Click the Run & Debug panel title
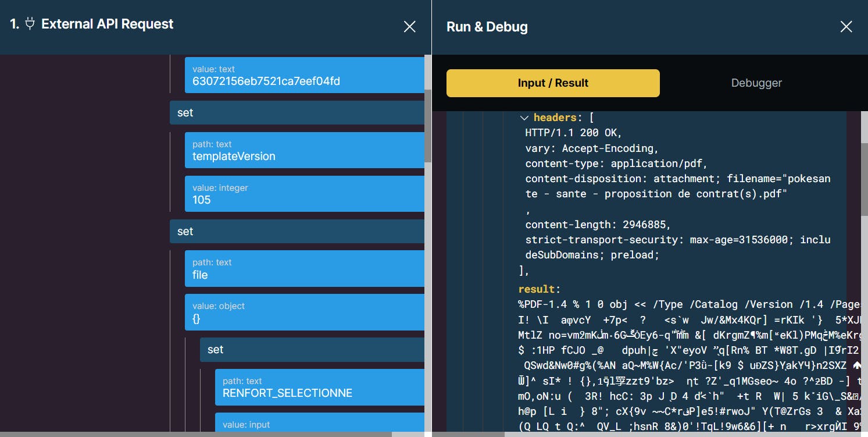This screenshot has width=868, height=437. tap(487, 27)
